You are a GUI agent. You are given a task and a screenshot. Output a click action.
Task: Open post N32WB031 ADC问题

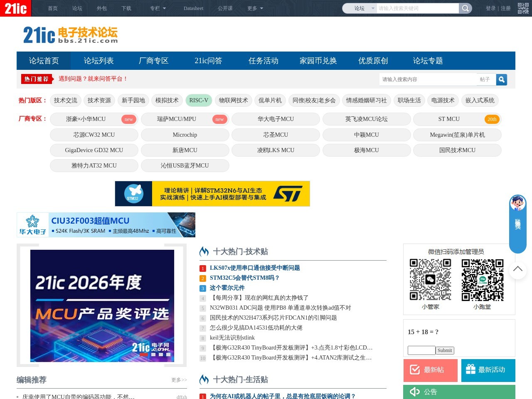click(x=281, y=308)
